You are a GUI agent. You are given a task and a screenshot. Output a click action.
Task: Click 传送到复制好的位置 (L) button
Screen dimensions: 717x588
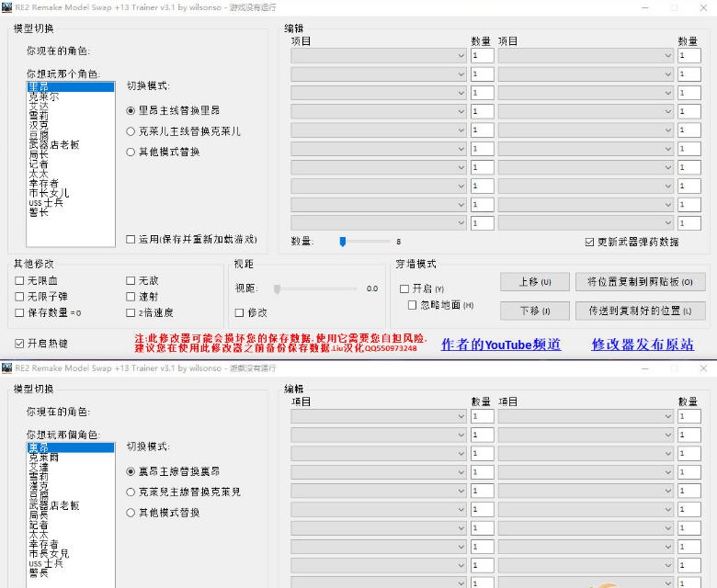(640, 311)
